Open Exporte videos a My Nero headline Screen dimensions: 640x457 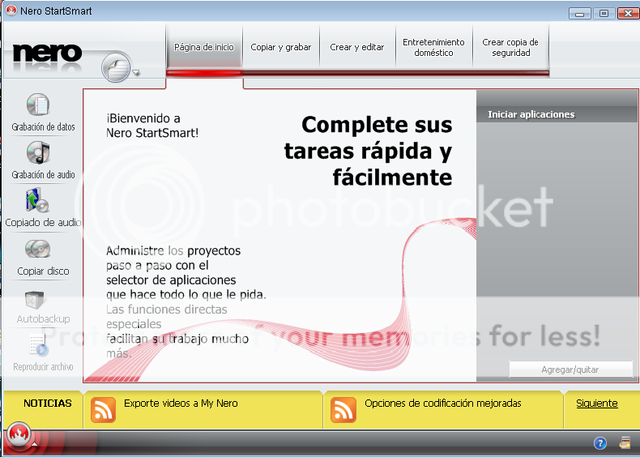181,403
